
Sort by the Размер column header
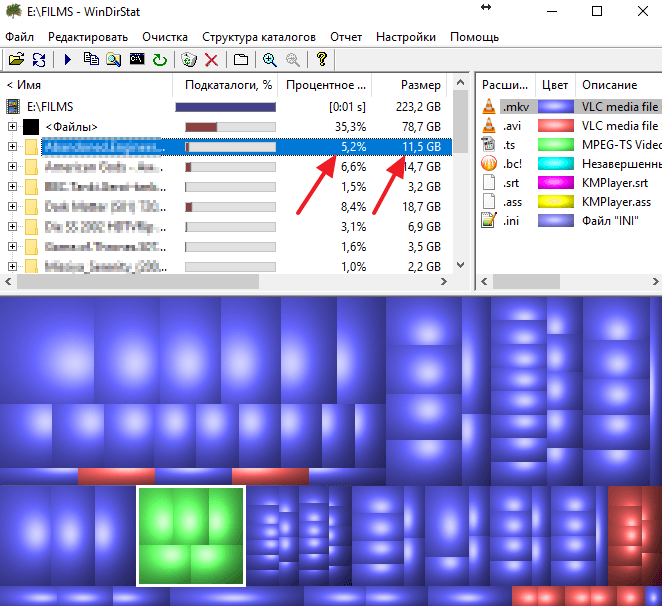coord(420,85)
